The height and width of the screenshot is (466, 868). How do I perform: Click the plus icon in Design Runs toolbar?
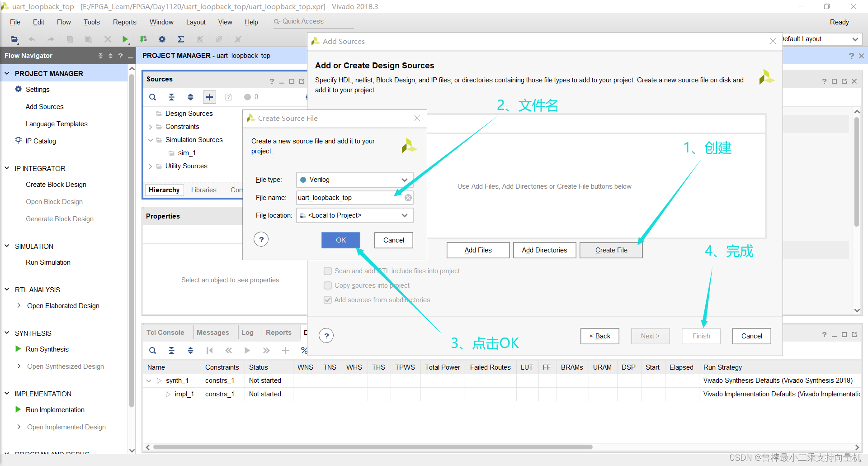click(285, 350)
